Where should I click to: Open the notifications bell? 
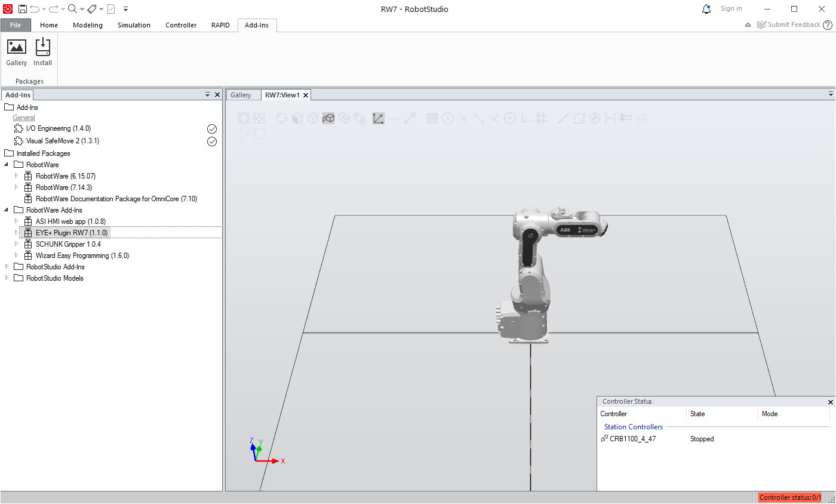pyautogui.click(x=706, y=9)
